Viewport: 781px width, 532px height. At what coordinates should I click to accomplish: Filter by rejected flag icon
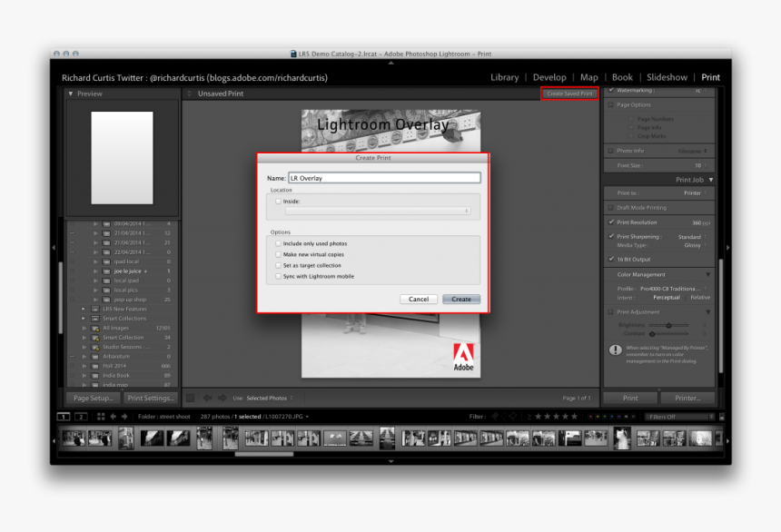[x=513, y=416]
